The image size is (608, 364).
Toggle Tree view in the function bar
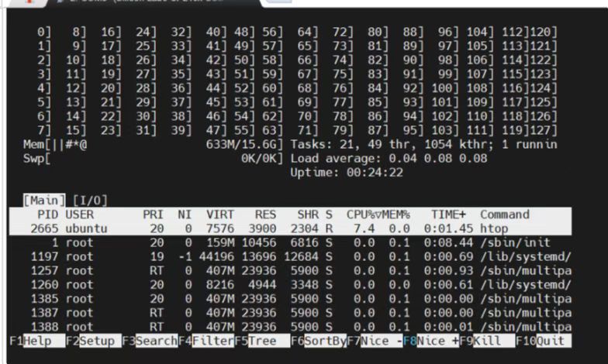269,341
